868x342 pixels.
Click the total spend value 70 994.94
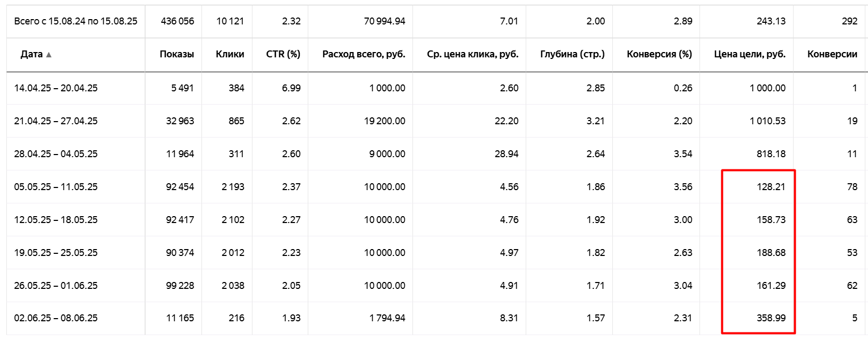pyautogui.click(x=384, y=21)
